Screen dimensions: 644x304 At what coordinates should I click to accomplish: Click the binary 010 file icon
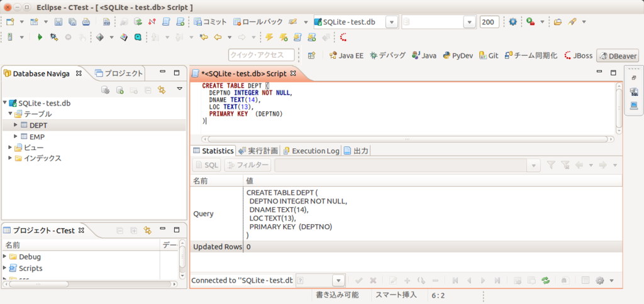106,22
